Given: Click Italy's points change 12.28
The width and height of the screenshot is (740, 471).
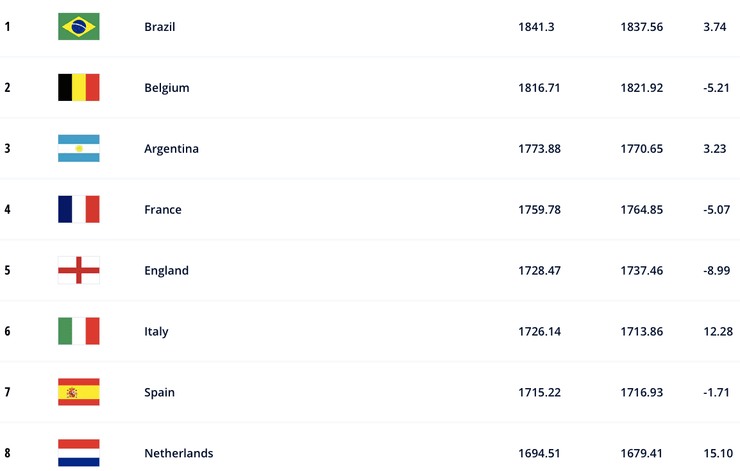Looking at the screenshot, I should point(720,332).
